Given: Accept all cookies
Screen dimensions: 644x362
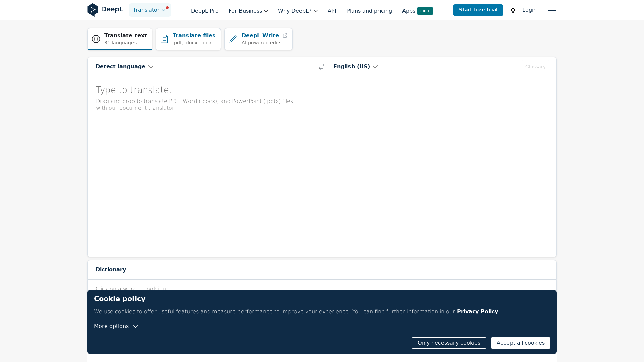Looking at the screenshot, I should [x=520, y=343].
